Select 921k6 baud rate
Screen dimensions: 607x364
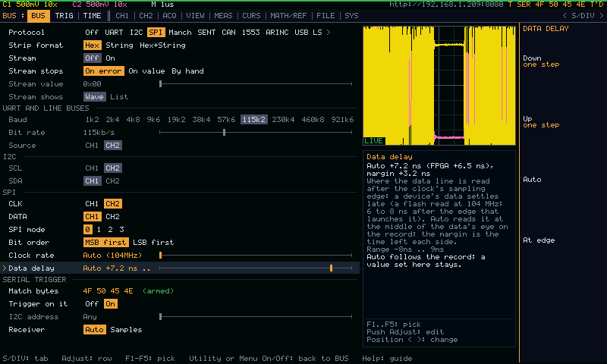click(342, 120)
